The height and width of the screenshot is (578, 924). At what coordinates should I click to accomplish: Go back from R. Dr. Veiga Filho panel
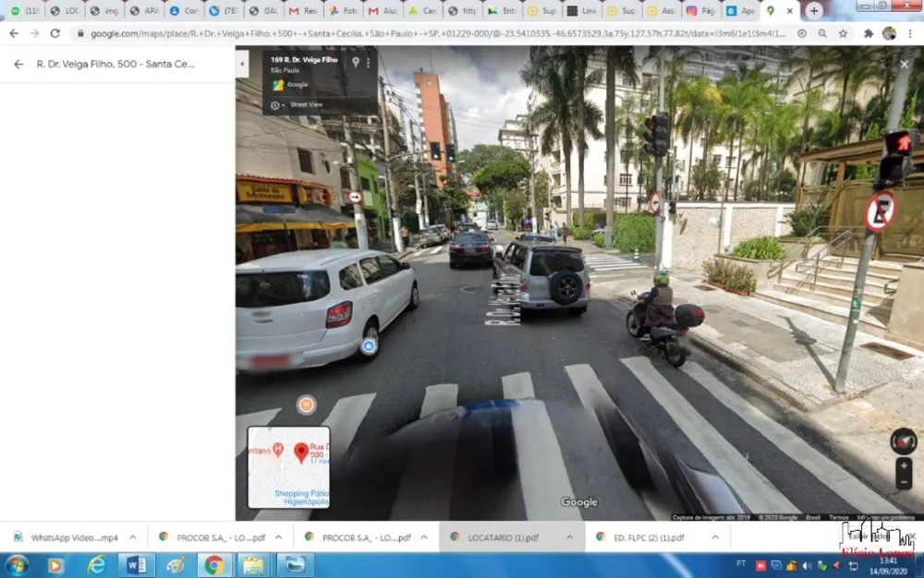click(x=18, y=64)
